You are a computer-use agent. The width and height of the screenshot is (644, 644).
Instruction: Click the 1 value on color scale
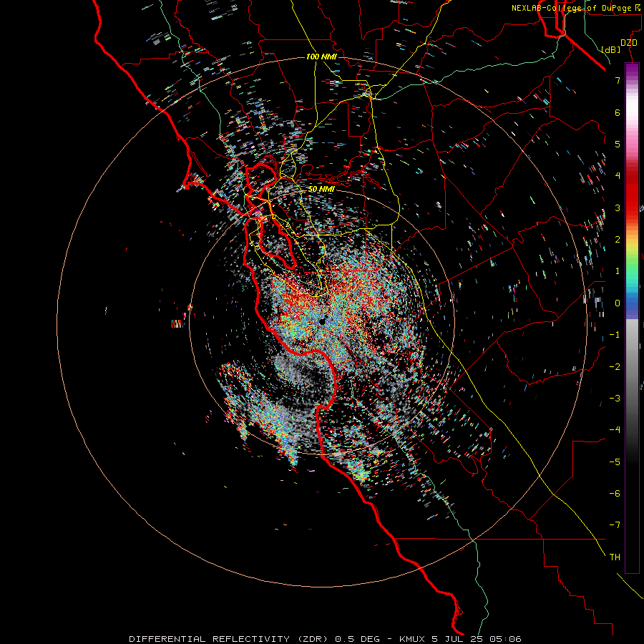(618, 271)
